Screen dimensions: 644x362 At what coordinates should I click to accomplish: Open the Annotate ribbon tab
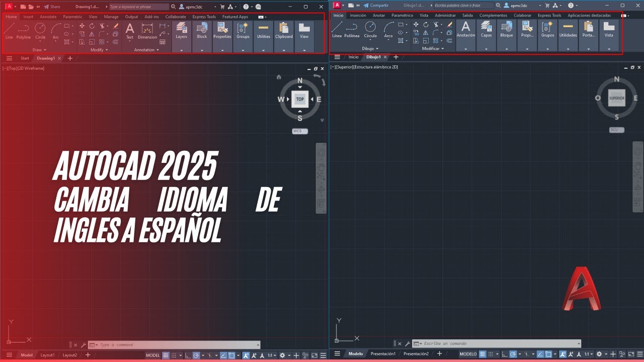[x=48, y=17]
